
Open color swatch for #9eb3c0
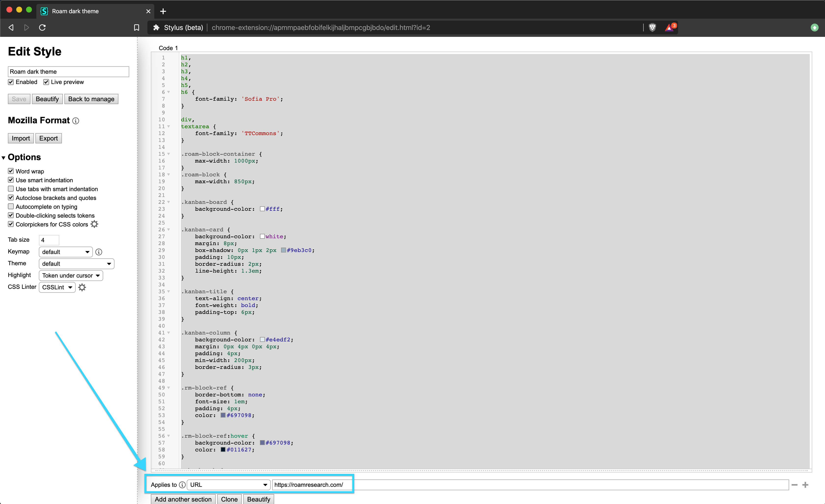[x=283, y=250]
